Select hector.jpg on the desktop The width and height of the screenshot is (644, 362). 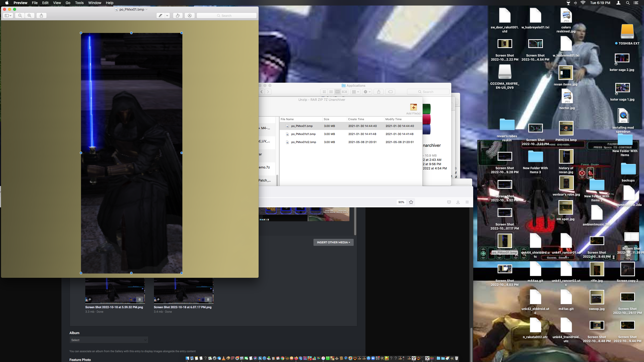(x=567, y=99)
